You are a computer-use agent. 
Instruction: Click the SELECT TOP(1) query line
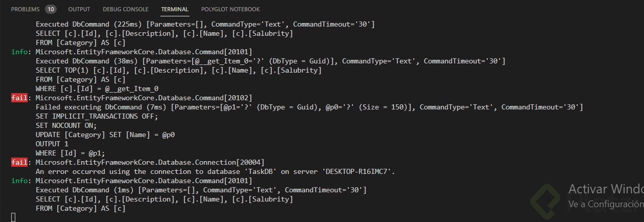[x=178, y=70]
